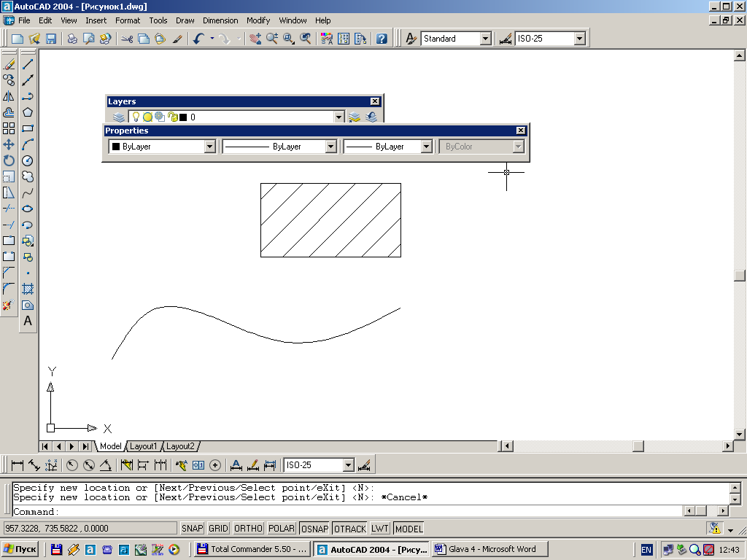Toggle MODEL space button
Viewport: 747px width, 560px height.
click(x=409, y=529)
